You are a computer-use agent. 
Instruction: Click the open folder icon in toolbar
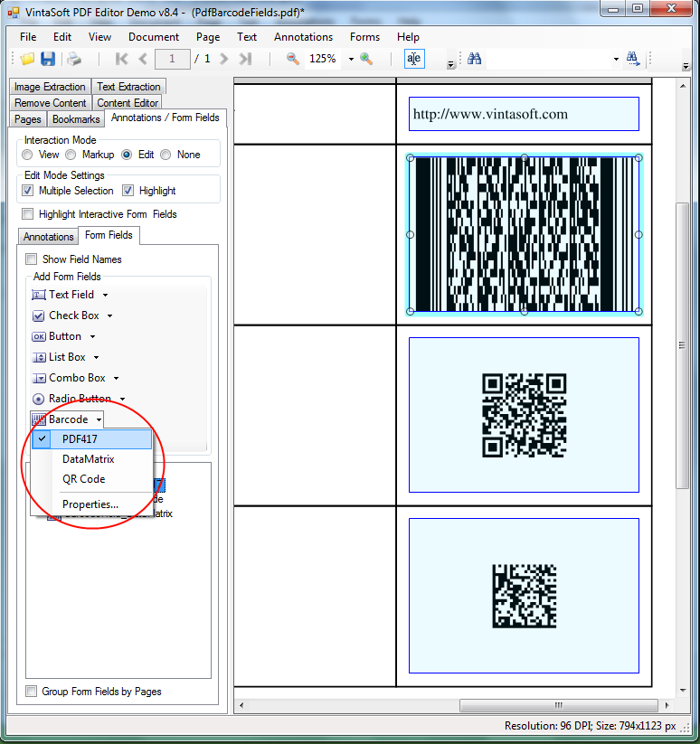27,59
